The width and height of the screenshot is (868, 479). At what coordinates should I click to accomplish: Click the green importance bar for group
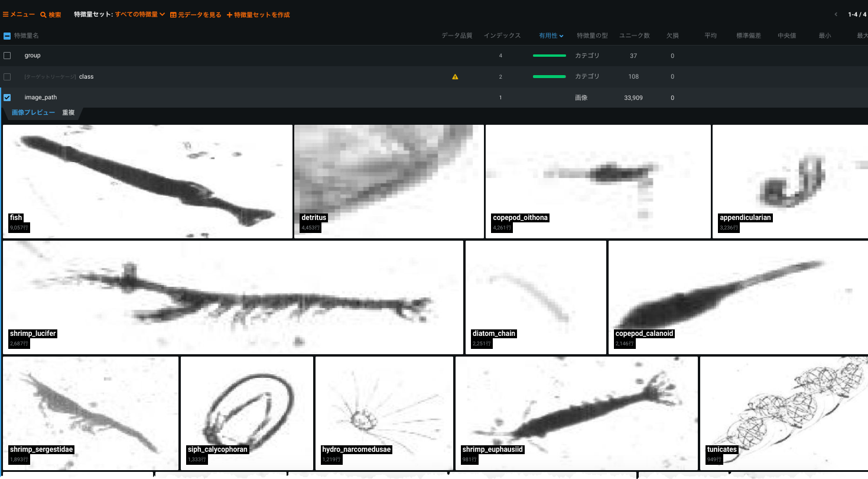point(549,56)
